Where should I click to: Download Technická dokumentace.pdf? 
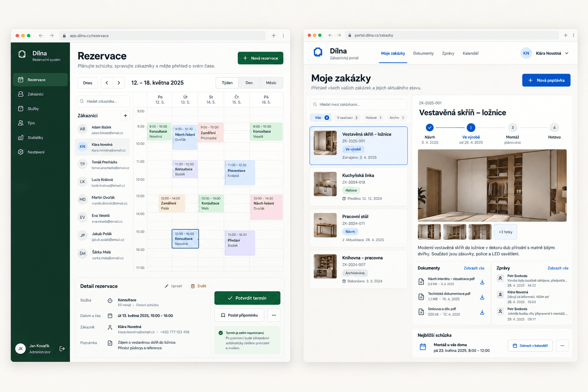click(482, 297)
